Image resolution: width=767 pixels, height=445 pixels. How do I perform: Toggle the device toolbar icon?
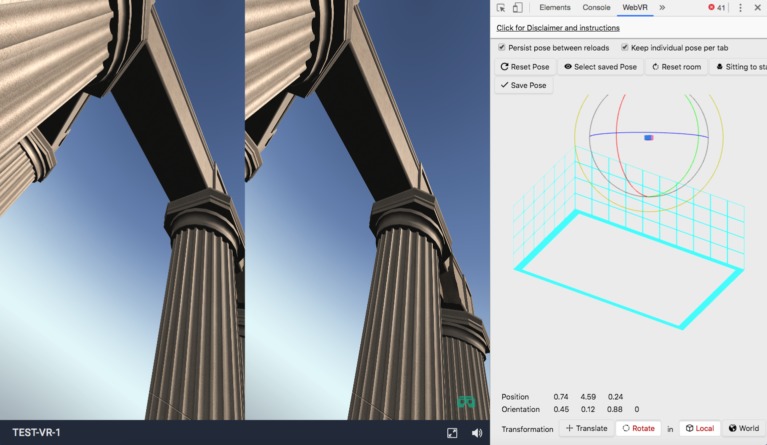(x=517, y=8)
